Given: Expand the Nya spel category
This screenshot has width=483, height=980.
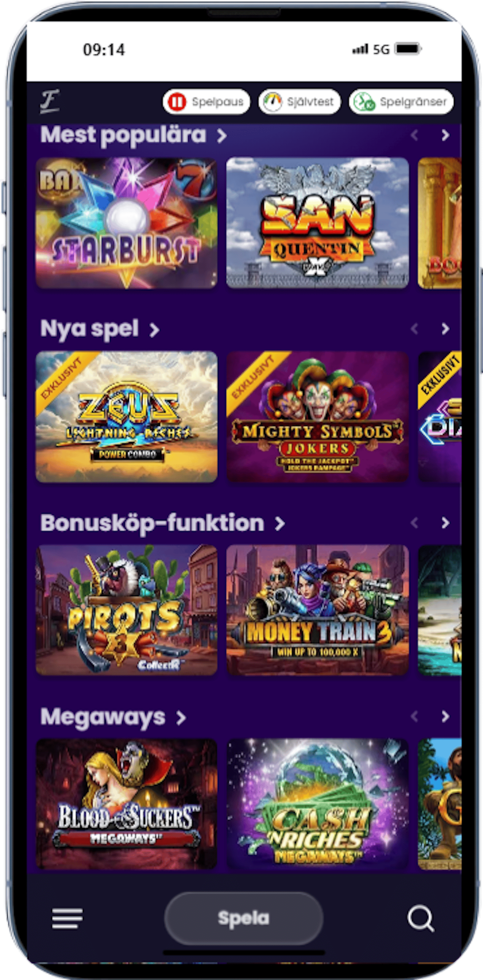Looking at the screenshot, I should tap(100, 329).
